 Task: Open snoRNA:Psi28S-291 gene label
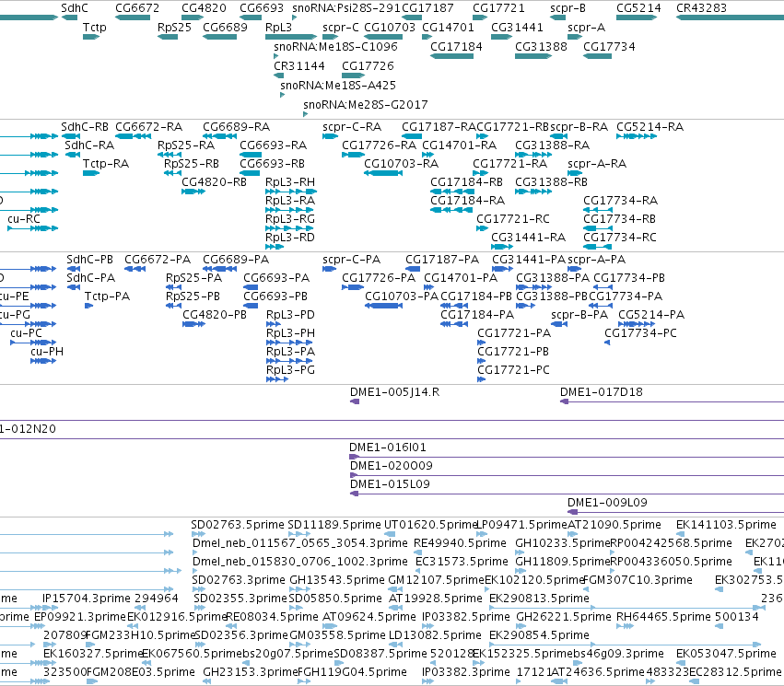tap(346, 8)
